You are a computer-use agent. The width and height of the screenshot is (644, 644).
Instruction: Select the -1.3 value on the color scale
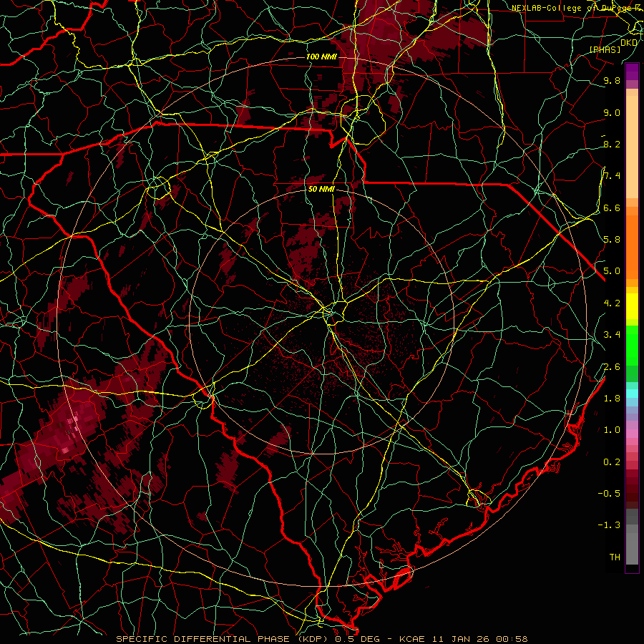[x=609, y=525]
